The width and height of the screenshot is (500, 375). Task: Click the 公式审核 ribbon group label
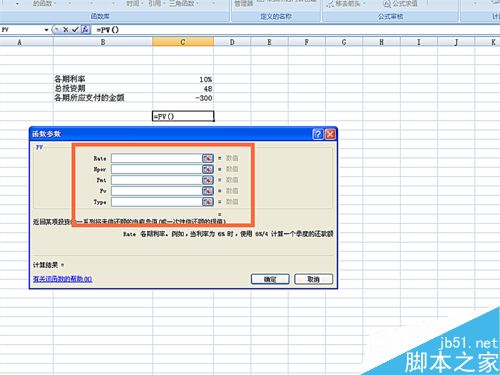click(x=390, y=16)
